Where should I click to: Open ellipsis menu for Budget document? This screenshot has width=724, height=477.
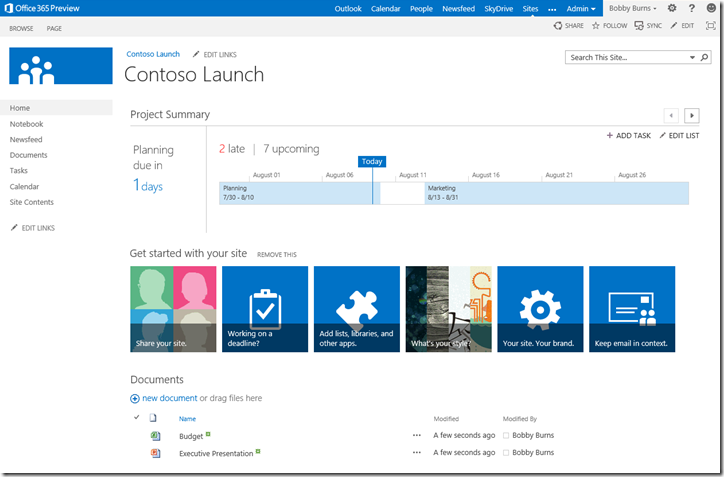(x=417, y=436)
